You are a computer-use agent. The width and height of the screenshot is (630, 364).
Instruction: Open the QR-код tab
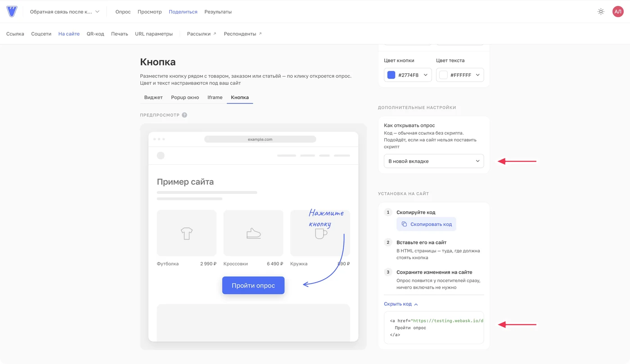point(95,34)
